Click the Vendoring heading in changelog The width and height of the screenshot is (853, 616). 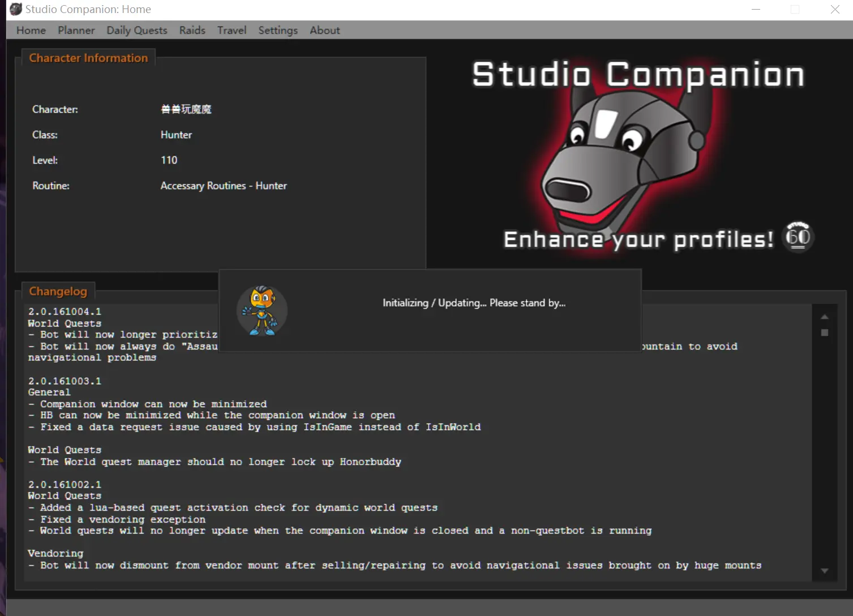tap(55, 553)
